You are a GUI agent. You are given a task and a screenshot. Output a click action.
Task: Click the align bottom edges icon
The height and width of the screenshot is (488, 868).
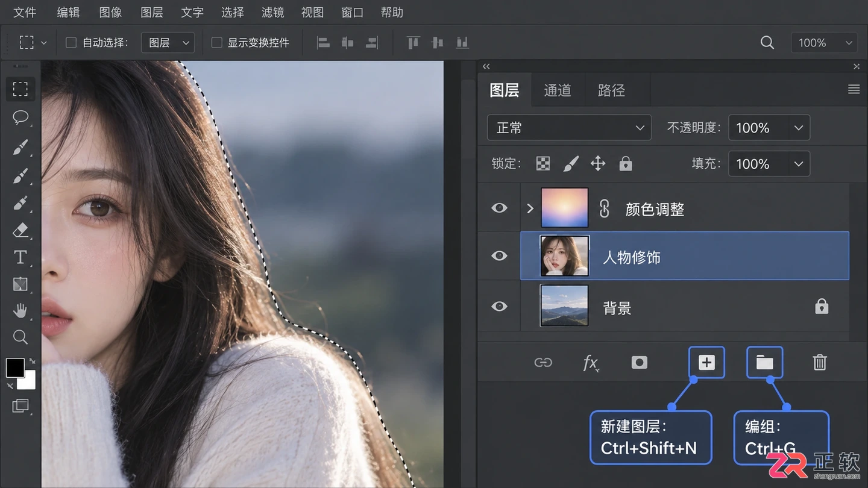click(x=462, y=42)
